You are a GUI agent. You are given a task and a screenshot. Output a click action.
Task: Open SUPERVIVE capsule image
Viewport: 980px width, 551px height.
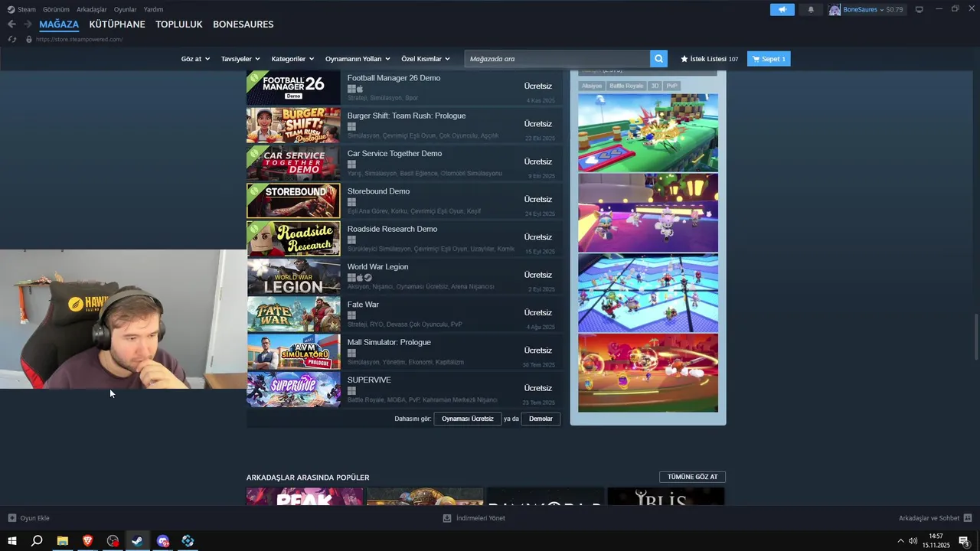[293, 389]
